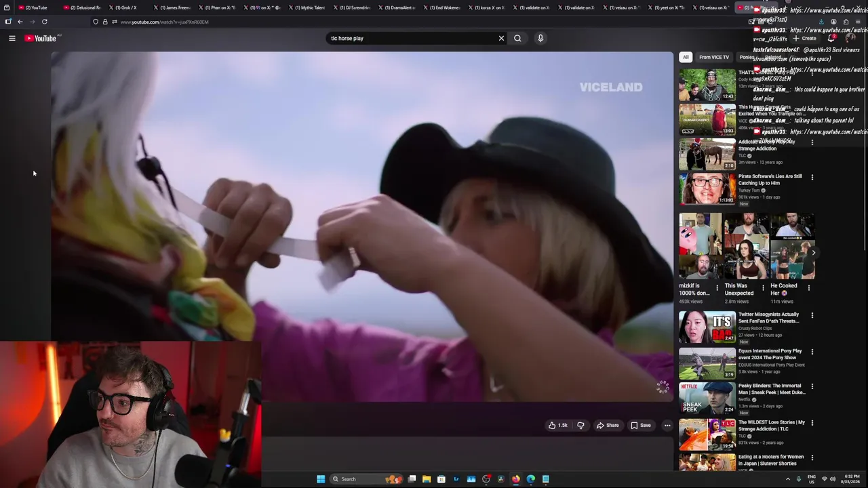Click the youtube.com URL in address bar
The image size is (868, 488).
tap(165, 22)
